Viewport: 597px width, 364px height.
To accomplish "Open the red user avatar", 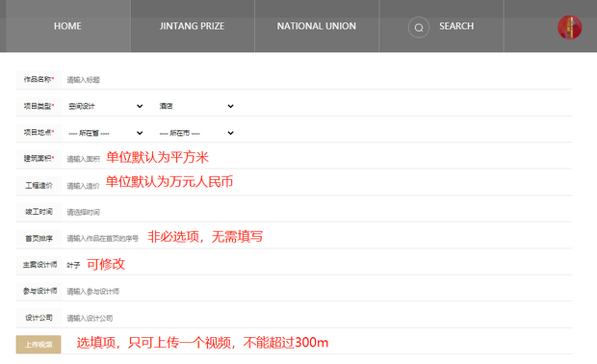I will tap(570, 27).
